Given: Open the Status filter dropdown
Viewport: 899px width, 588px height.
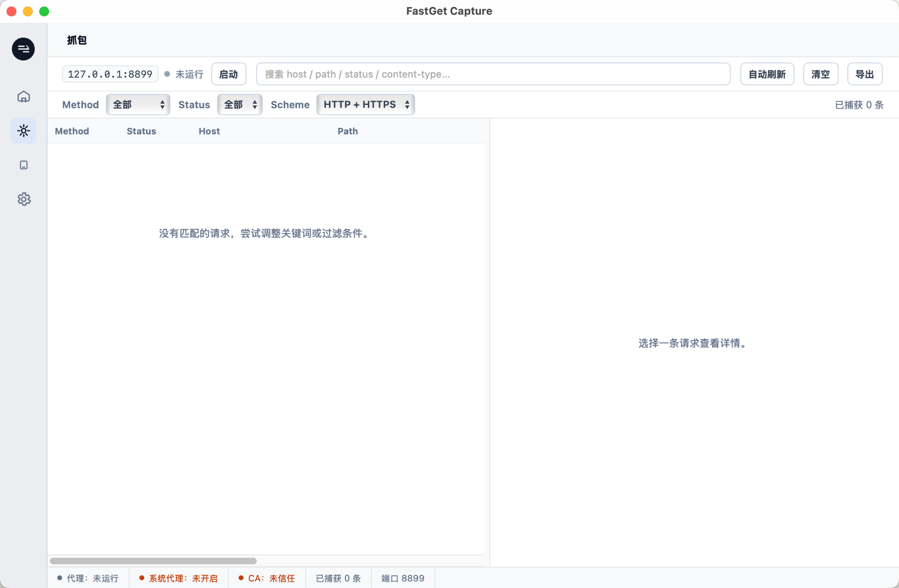Looking at the screenshot, I should [240, 105].
